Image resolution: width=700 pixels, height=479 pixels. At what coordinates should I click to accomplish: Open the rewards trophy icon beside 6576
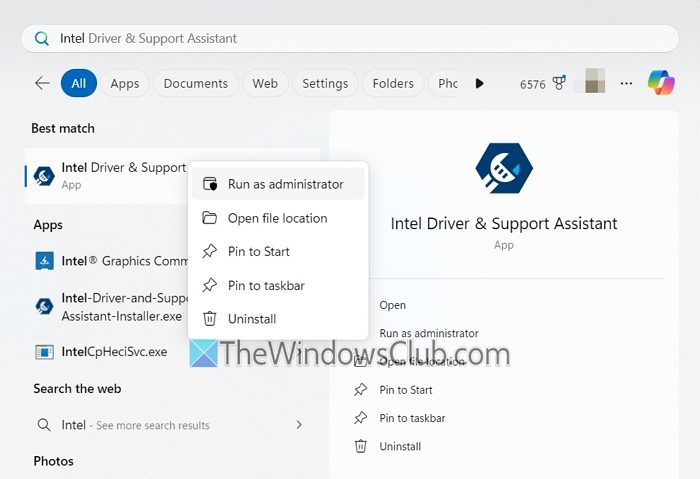click(x=559, y=83)
